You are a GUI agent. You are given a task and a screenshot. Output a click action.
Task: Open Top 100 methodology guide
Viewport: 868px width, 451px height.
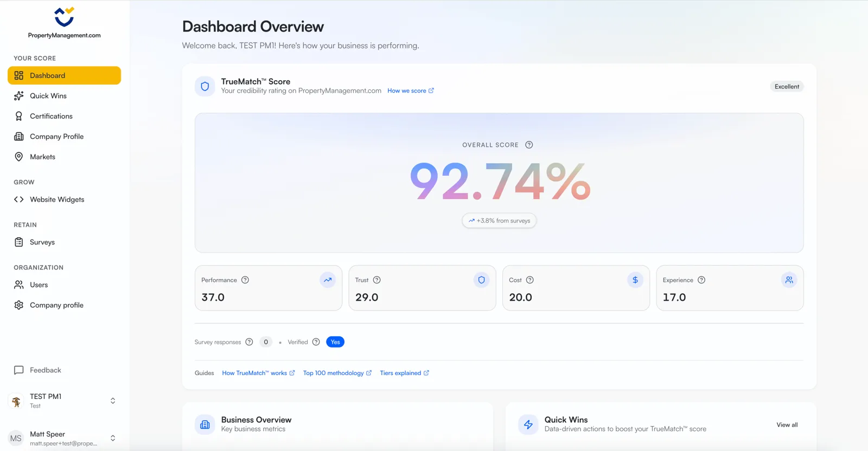tap(337, 373)
